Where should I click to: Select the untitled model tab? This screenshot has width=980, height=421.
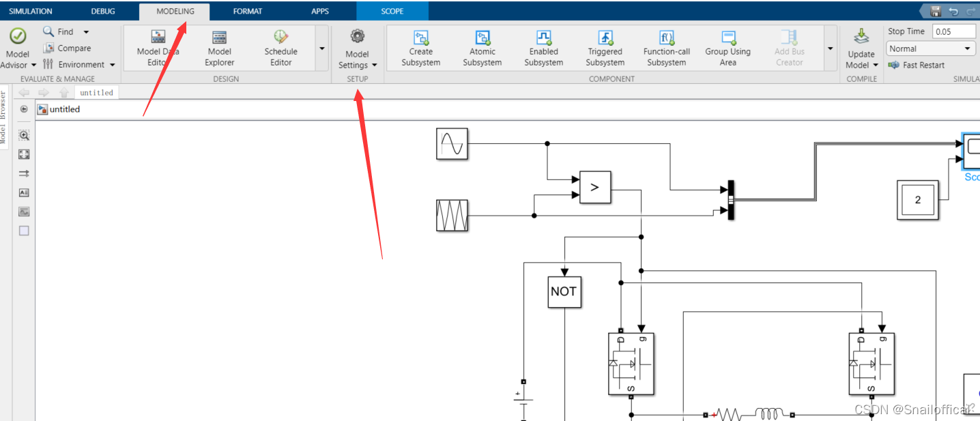pos(96,92)
